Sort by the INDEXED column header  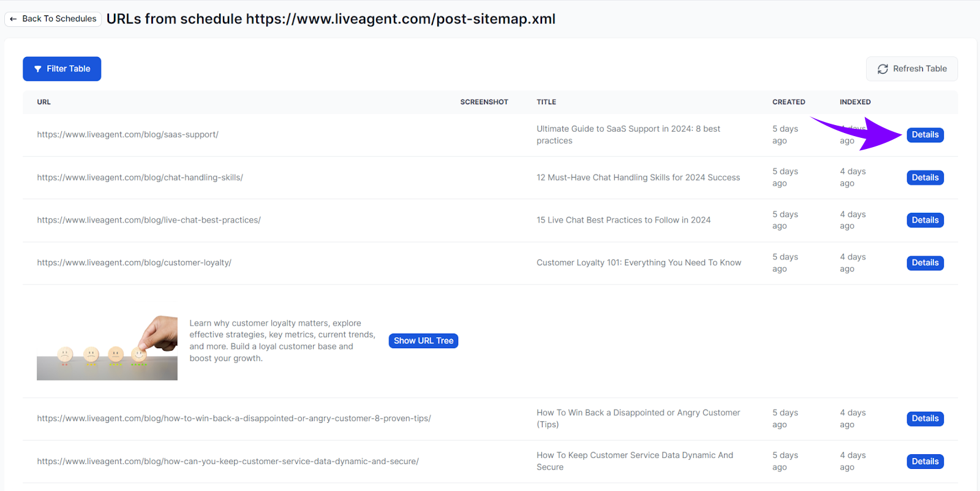point(854,102)
